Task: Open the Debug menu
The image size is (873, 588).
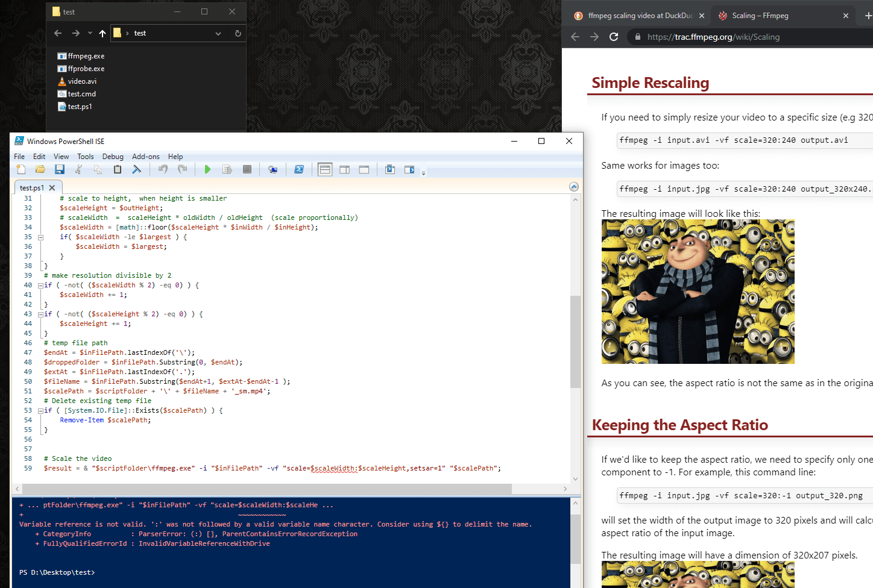Action: 113,157
